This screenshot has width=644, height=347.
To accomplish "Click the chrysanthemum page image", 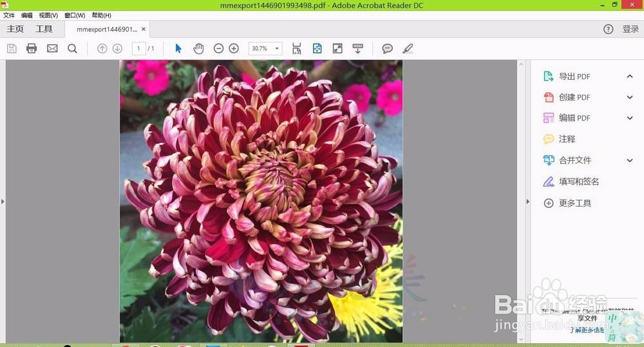I will [x=261, y=202].
